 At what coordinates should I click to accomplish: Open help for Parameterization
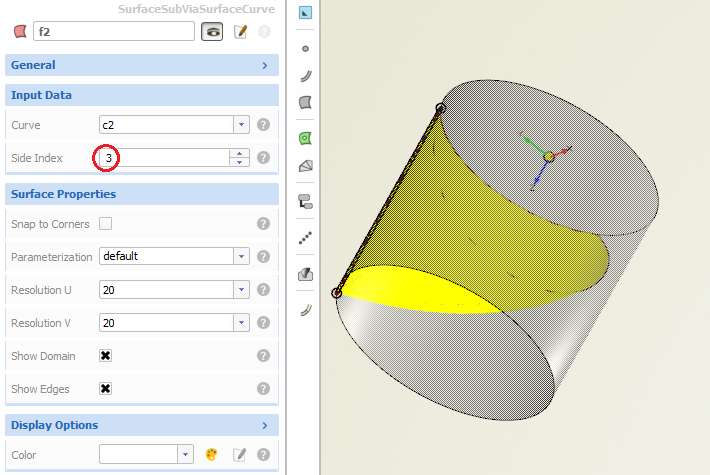pyautogui.click(x=263, y=257)
